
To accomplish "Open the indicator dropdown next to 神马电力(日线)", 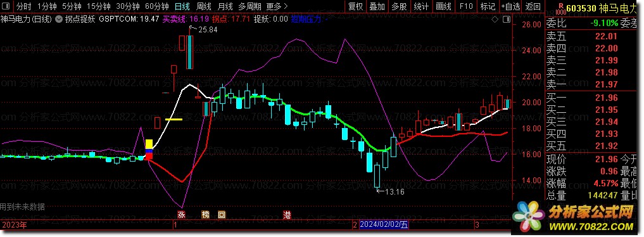I will point(59,19).
